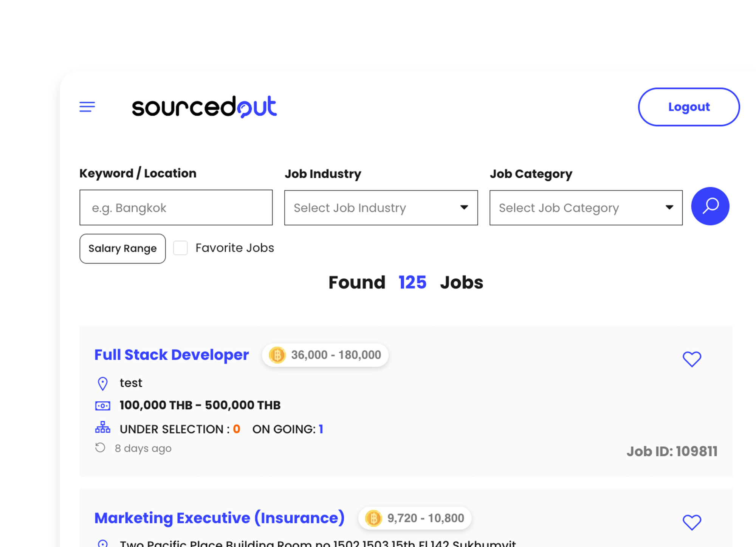Click the location pin icon under Full Stack Developer
The width and height of the screenshot is (756, 547).
(102, 383)
